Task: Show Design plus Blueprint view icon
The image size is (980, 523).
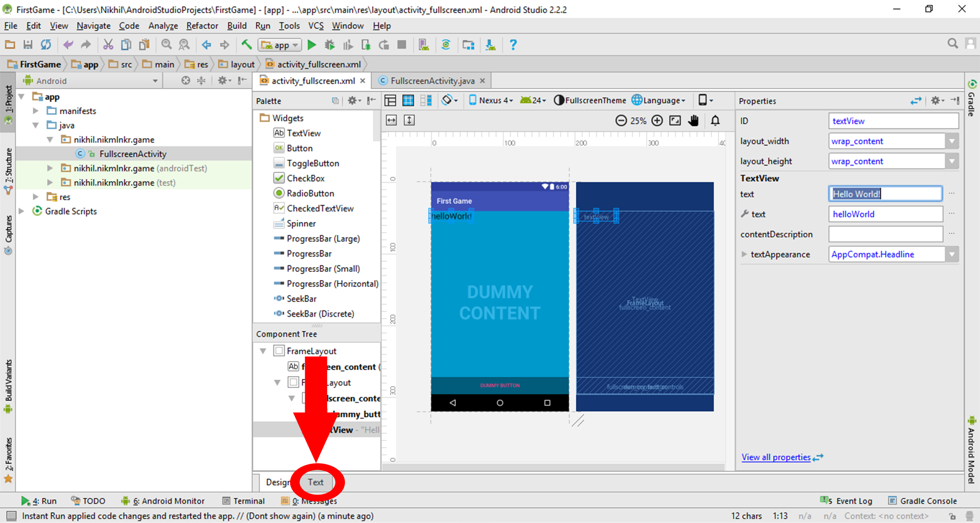Action: [x=426, y=100]
